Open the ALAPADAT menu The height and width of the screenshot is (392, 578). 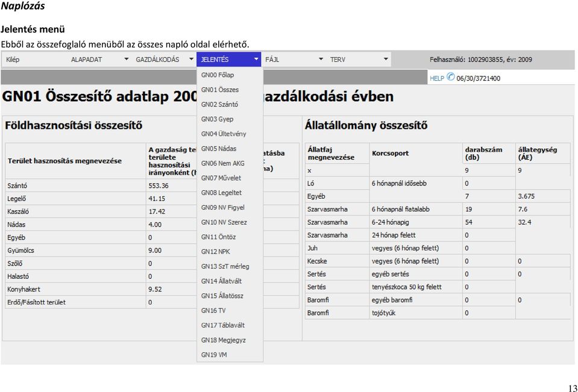pos(86,60)
